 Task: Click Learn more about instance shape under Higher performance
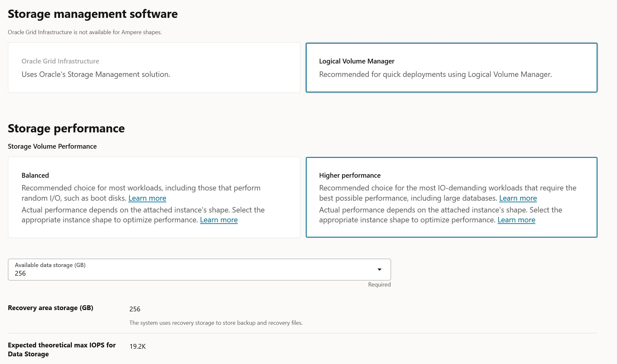tap(516, 220)
